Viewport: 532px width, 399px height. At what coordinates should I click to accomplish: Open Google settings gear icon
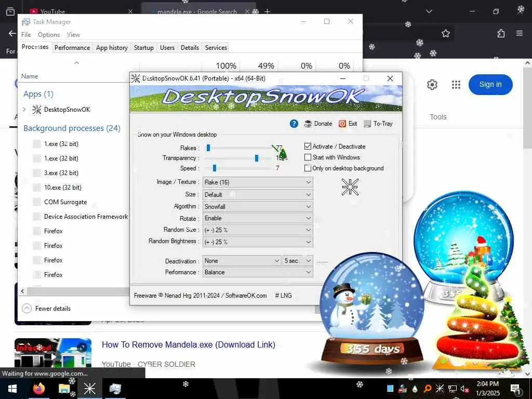pos(432,85)
